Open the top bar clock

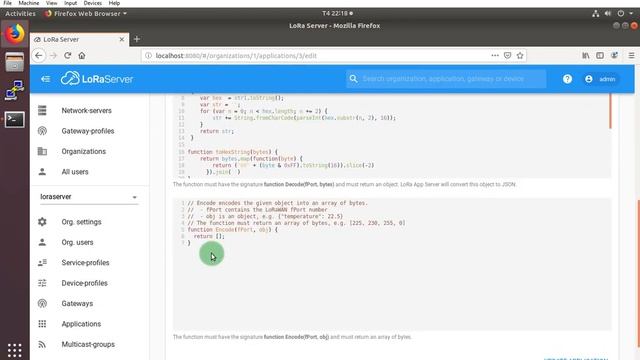[337, 13]
